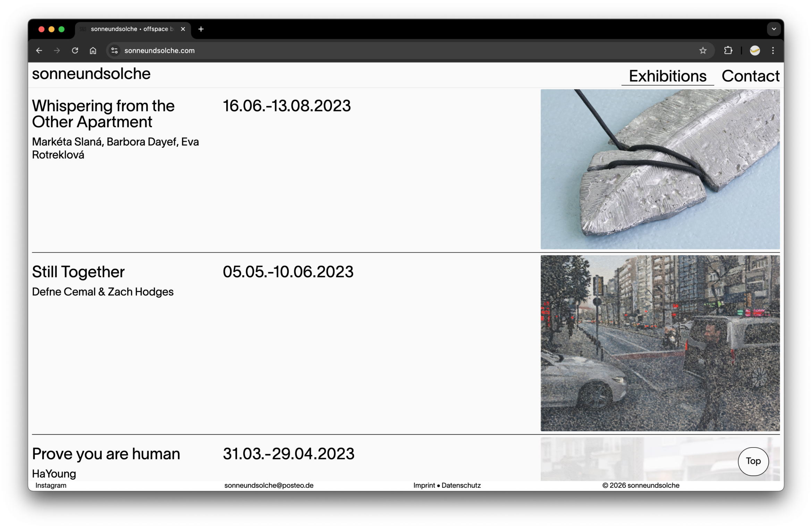
Task: Open site permission settings via the address bar icon
Action: (x=114, y=51)
